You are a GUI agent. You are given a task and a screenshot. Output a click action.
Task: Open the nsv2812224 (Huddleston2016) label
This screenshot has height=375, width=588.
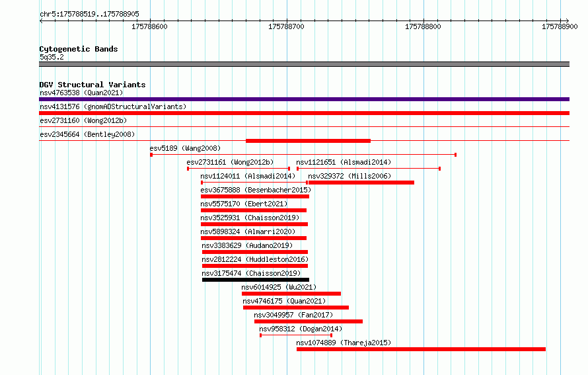pyautogui.click(x=255, y=259)
